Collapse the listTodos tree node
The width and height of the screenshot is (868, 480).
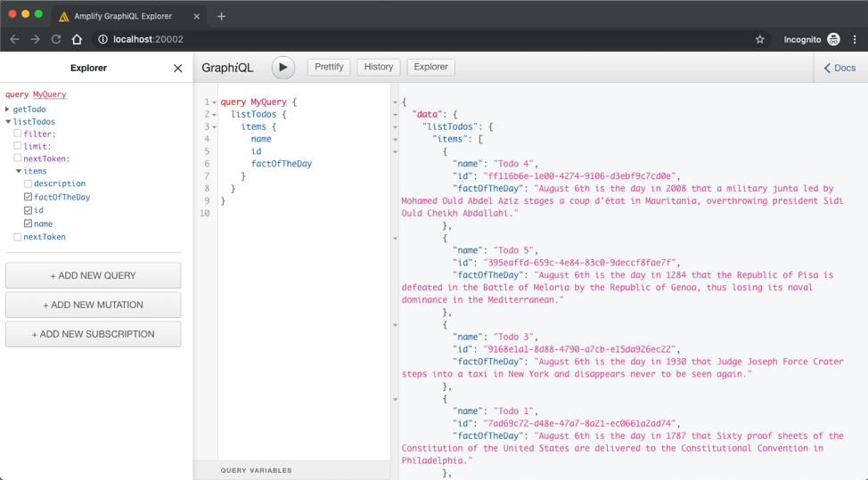8,122
